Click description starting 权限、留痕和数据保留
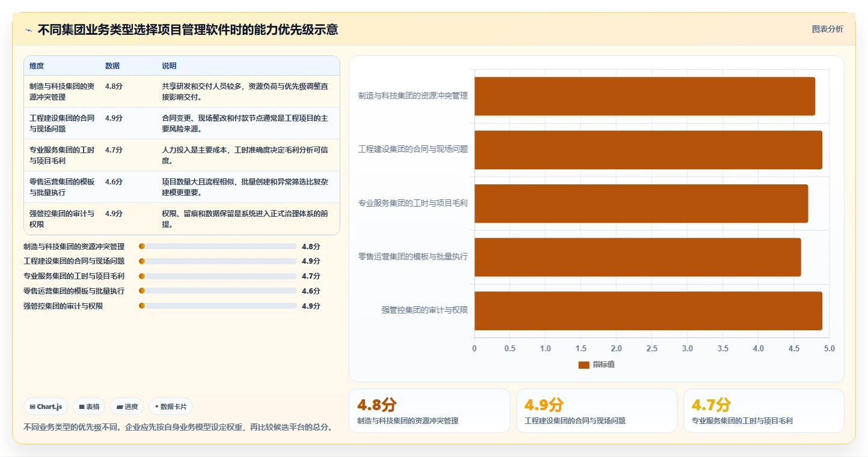Image resolution: width=868 pixels, height=457 pixels. point(245,219)
